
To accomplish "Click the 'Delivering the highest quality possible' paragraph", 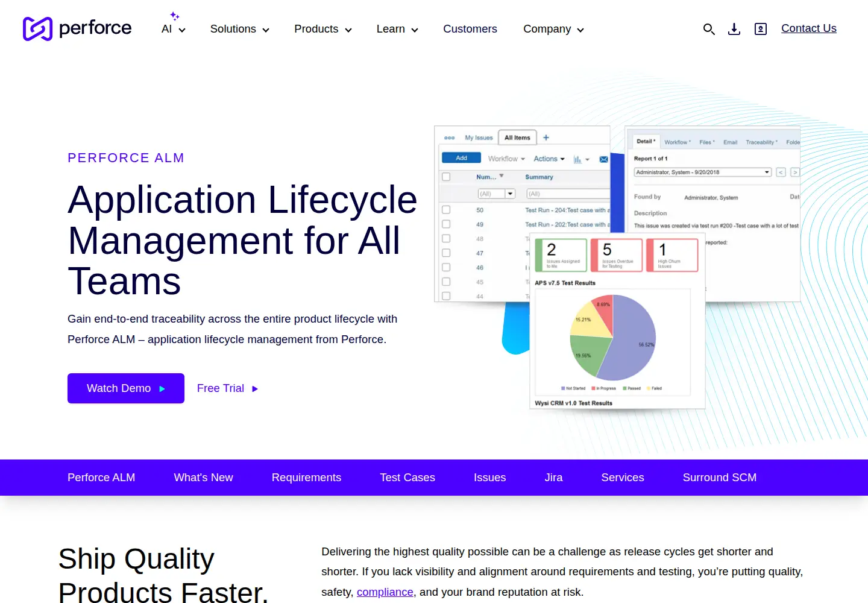I will (562, 572).
